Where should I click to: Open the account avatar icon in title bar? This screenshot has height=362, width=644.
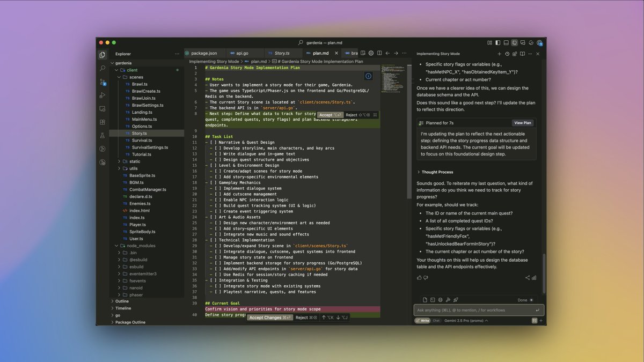coord(540,42)
